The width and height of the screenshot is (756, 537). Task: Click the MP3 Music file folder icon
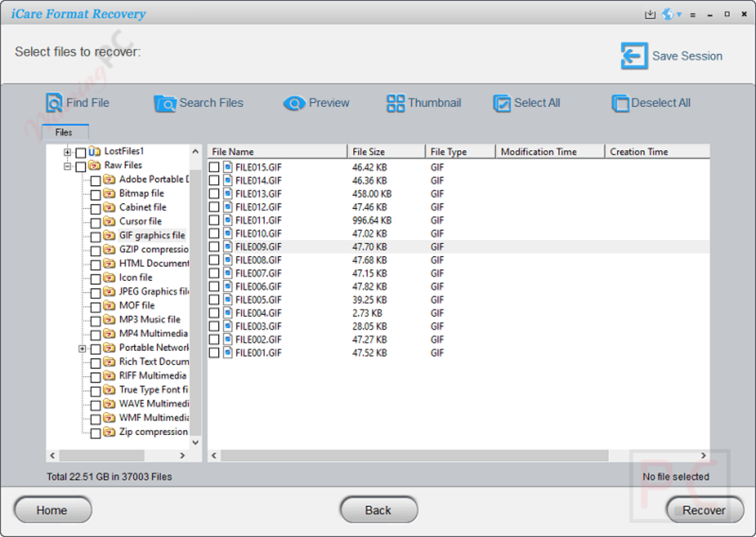[109, 319]
